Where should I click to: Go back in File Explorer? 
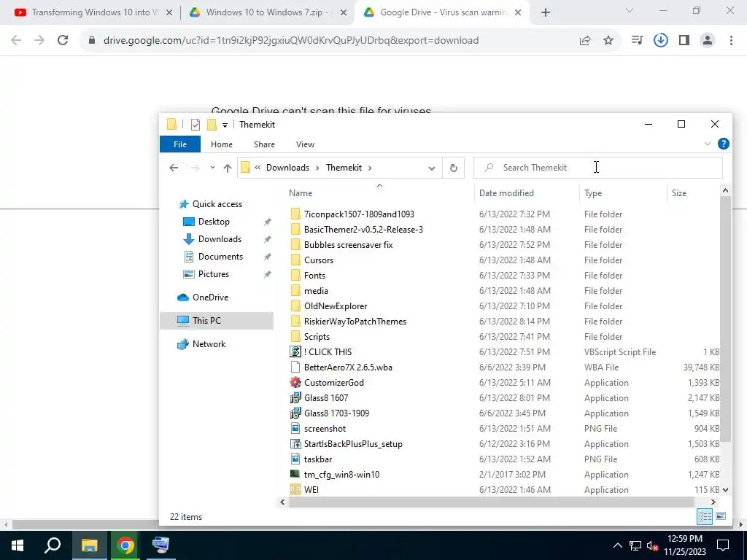(x=174, y=168)
